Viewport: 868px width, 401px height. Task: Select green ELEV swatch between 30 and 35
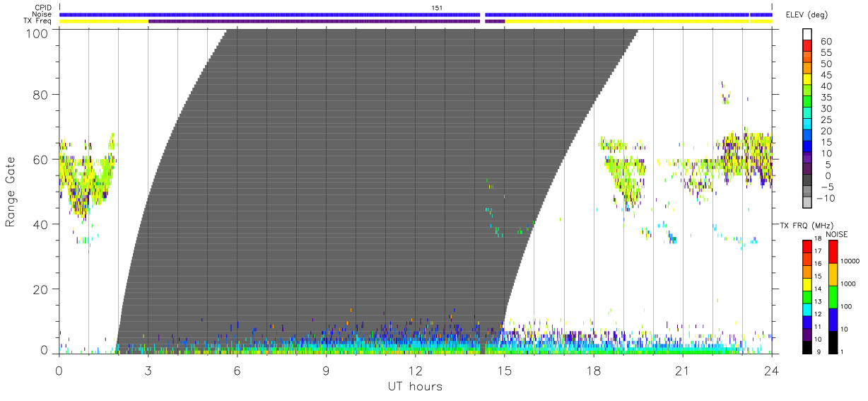pyautogui.click(x=808, y=103)
